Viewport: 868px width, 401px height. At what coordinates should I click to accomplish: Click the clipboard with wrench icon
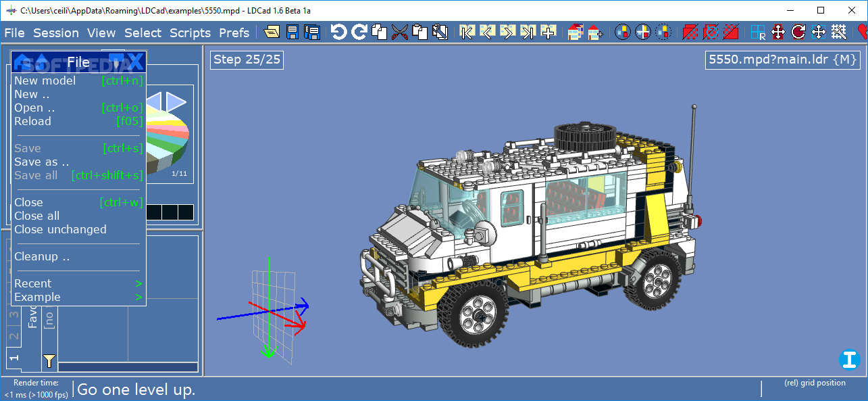pos(440,32)
